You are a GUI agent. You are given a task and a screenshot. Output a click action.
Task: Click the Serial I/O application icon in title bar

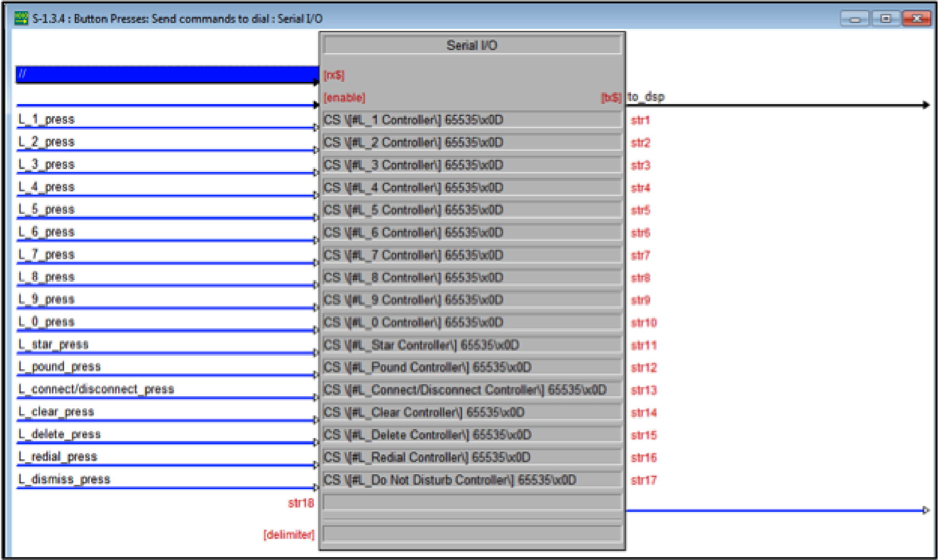(x=21, y=18)
